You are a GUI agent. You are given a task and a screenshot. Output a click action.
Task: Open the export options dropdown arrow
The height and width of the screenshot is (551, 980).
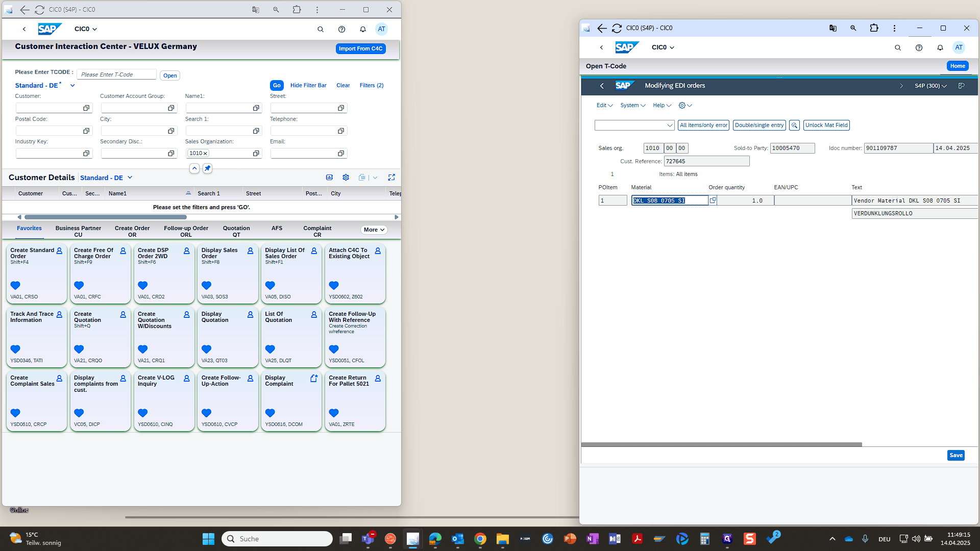pyautogui.click(x=375, y=178)
